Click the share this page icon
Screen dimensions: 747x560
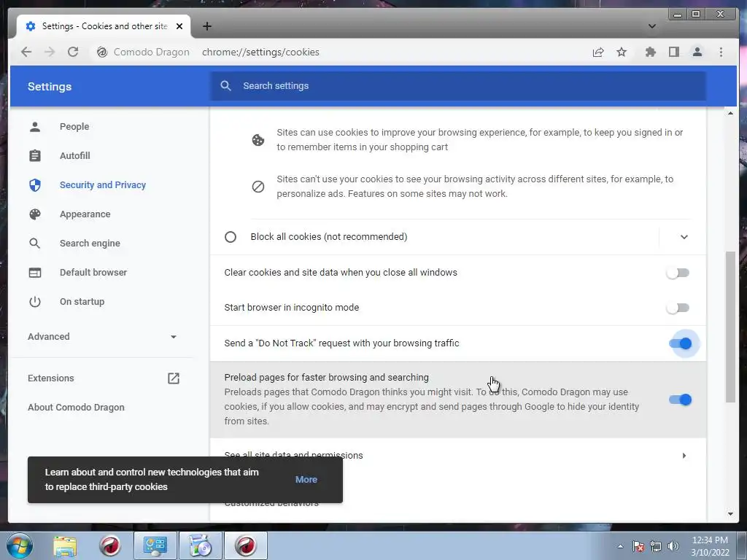598,52
